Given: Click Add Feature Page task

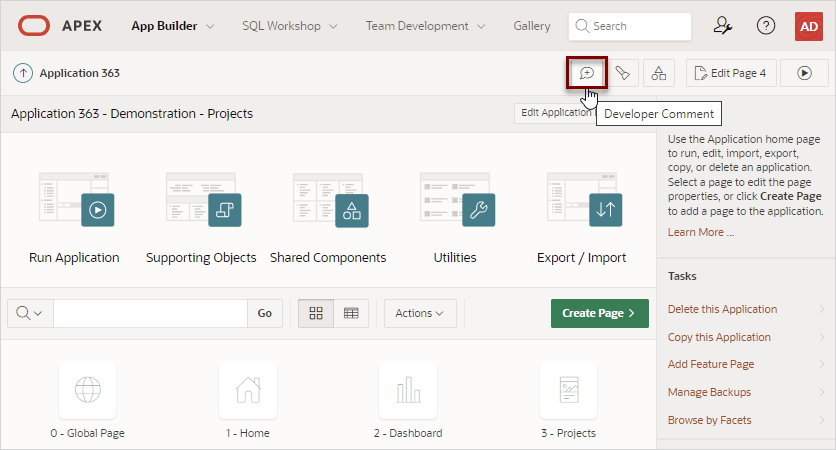Looking at the screenshot, I should click(711, 364).
